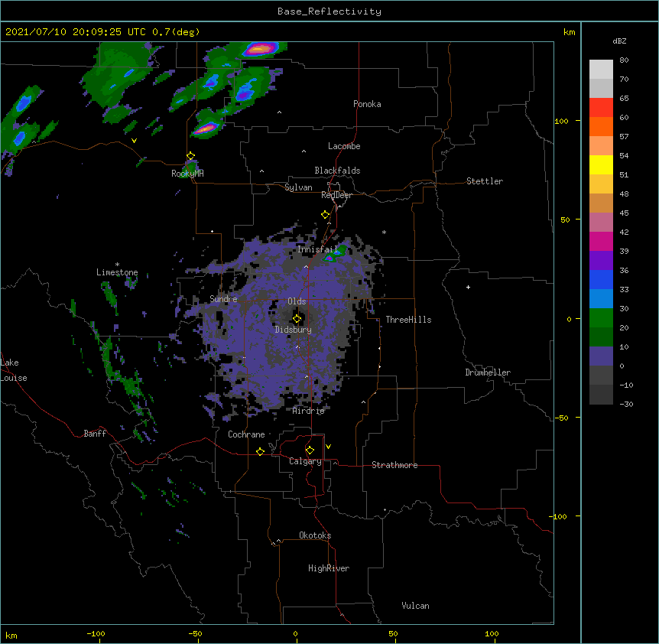Screen dimensions: 659x644
Task: Click the Strathmore town label
Action: point(394,465)
